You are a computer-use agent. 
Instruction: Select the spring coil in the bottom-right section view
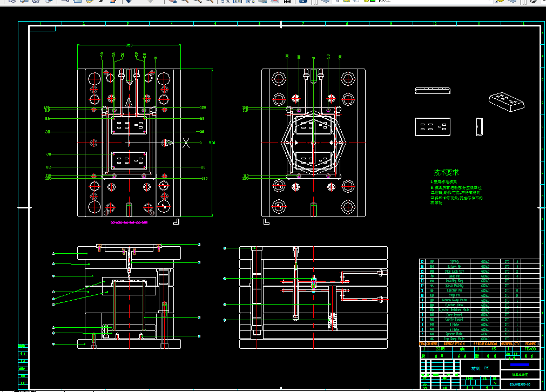pos(333,321)
